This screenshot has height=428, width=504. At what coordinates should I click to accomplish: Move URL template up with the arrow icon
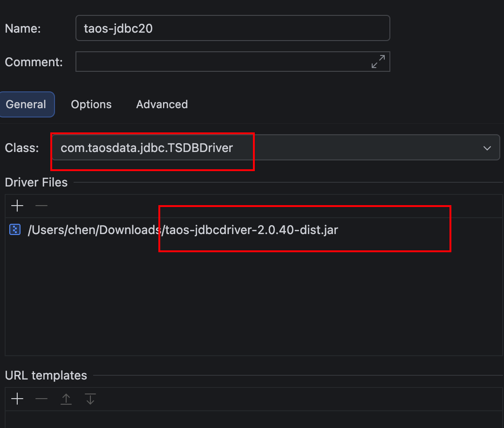(x=66, y=399)
